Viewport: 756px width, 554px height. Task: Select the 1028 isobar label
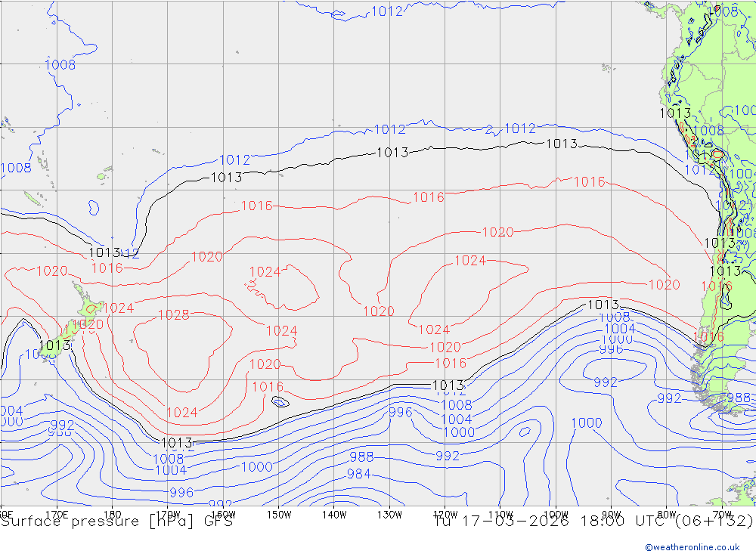coord(174,315)
